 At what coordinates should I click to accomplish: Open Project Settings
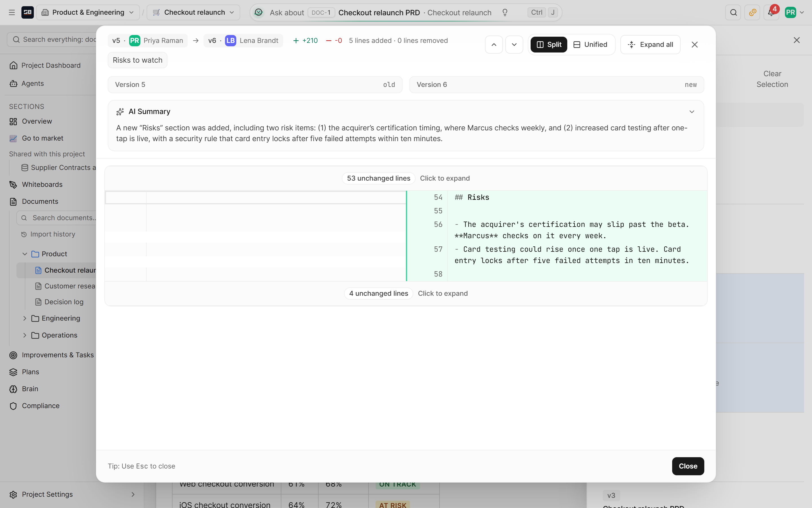coord(72,494)
